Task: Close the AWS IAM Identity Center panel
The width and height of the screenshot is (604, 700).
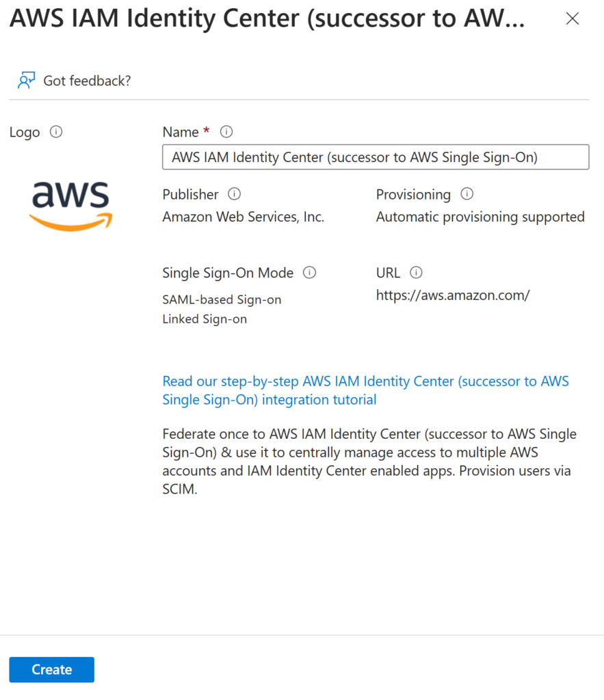Action: pyautogui.click(x=573, y=18)
